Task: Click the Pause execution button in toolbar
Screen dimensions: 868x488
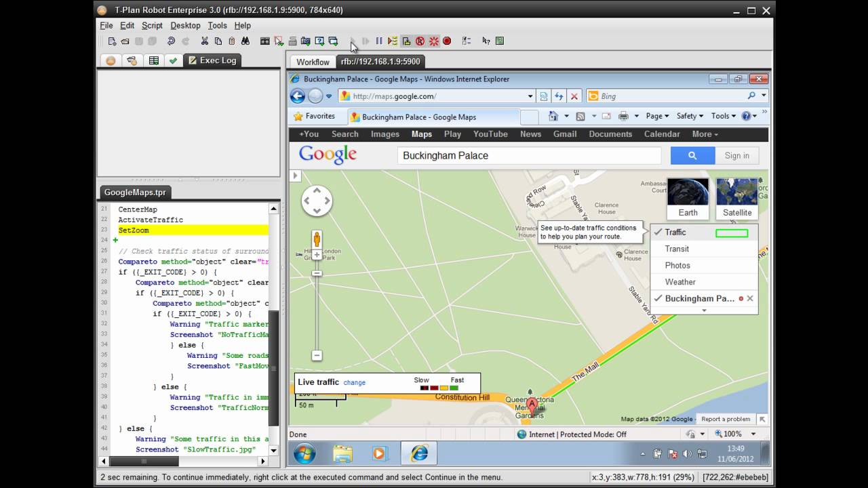Action: point(379,41)
